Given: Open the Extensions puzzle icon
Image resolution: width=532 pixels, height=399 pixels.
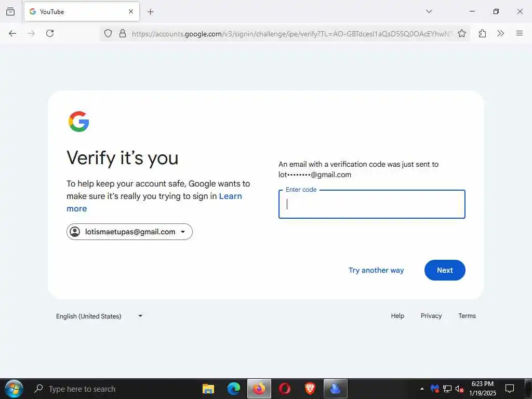Looking at the screenshot, I should point(482,33).
